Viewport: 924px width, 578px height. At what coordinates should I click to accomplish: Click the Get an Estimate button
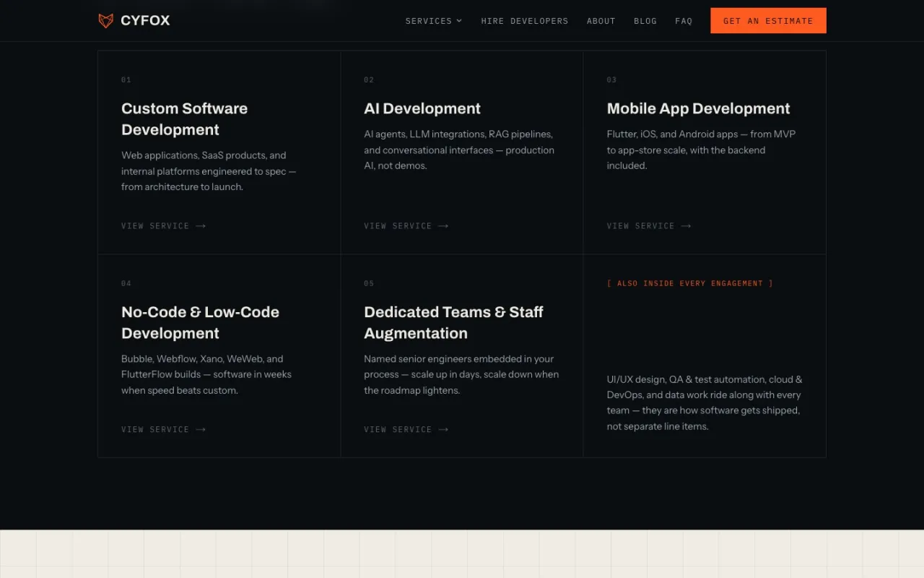768,21
